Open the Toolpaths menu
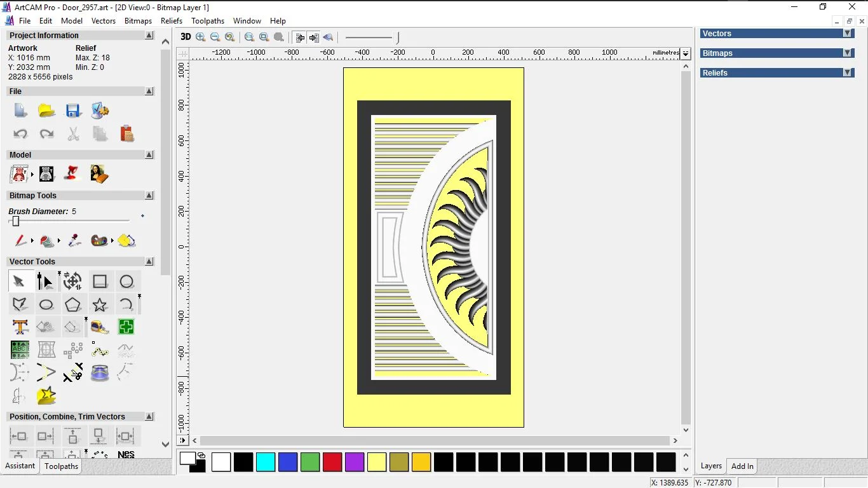 tap(208, 21)
